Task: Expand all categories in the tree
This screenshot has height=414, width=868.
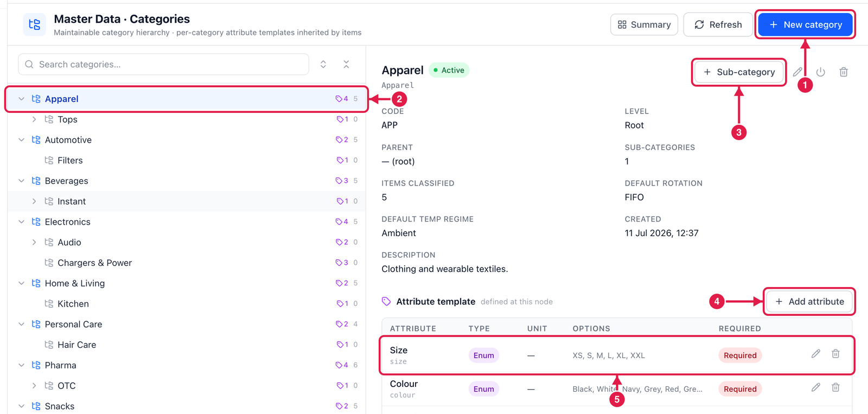Action: point(323,64)
